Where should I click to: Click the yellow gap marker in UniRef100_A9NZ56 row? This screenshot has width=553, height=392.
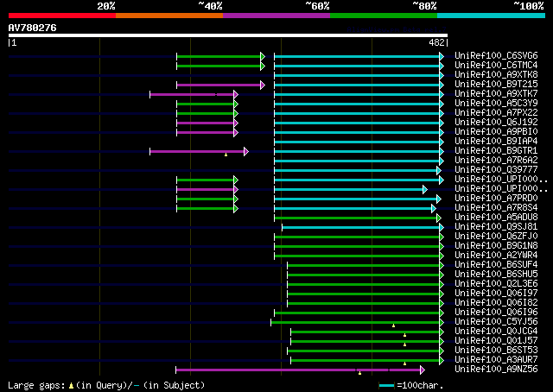coord(359,373)
